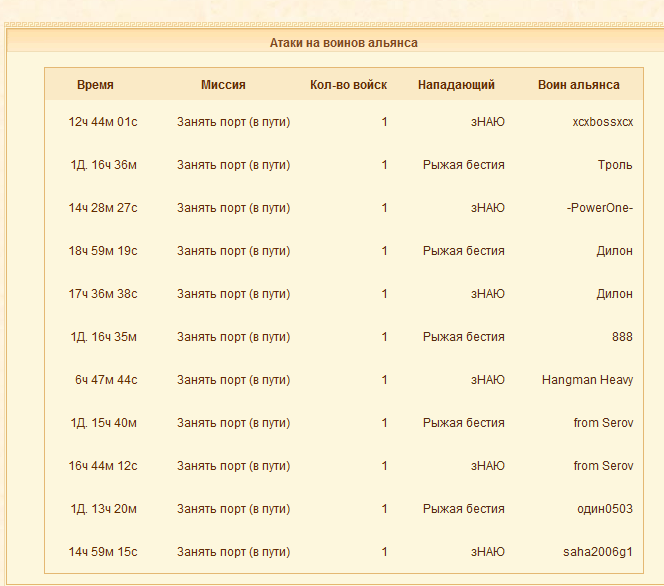The image size is (664, 586).
Task: Click the Кол-во войск column header
Action: (349, 85)
